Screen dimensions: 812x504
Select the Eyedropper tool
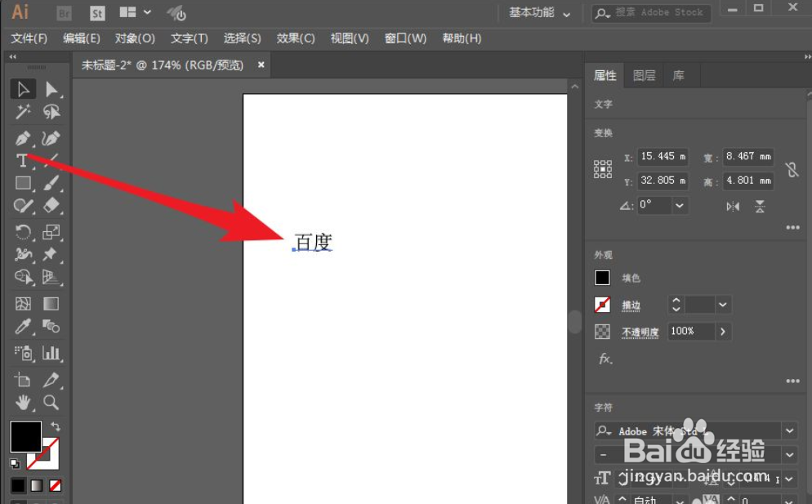[x=23, y=326]
